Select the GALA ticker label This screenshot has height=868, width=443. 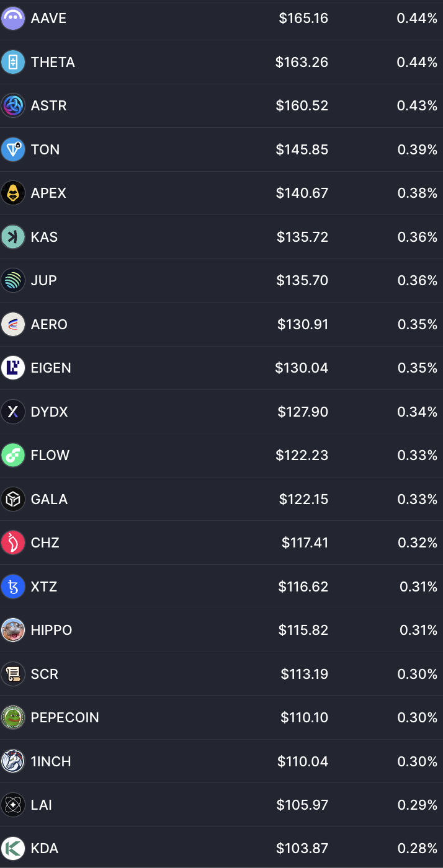click(x=49, y=499)
